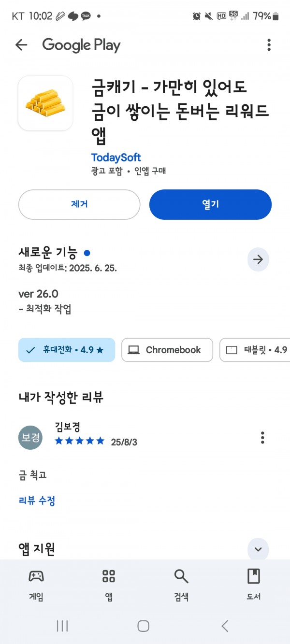The width and height of the screenshot is (290, 644).
Task: Open 새로운 기능 details with arrow button
Action: (258, 259)
